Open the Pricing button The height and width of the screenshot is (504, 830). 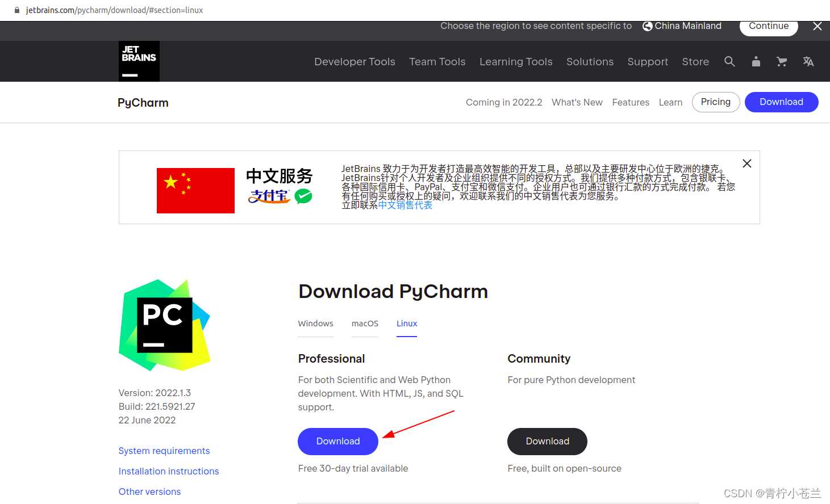click(716, 102)
